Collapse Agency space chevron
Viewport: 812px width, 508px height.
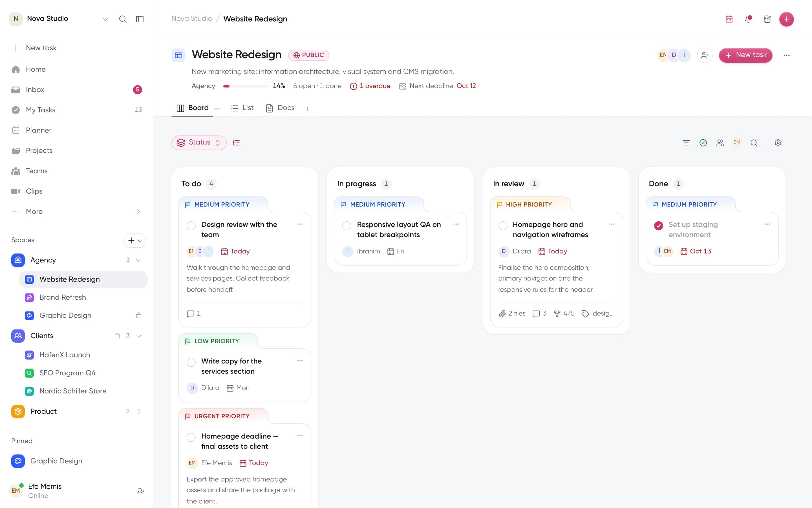[139, 260]
